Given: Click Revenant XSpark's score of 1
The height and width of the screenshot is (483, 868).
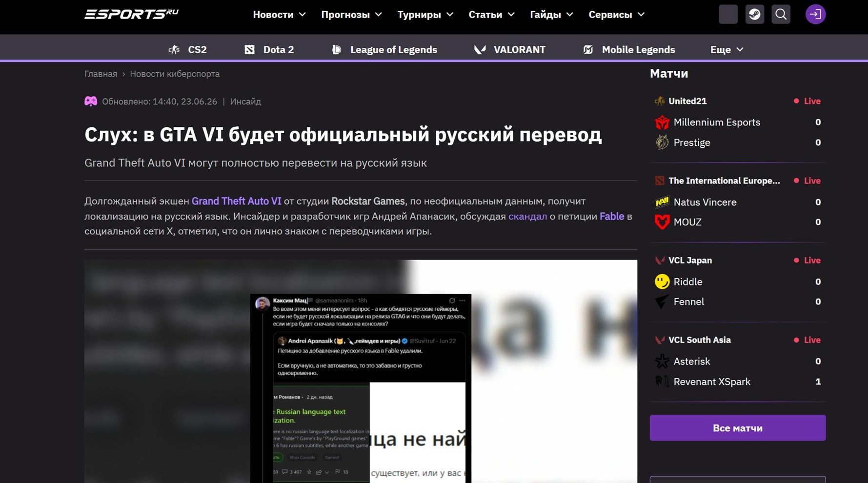Looking at the screenshot, I should pos(818,382).
